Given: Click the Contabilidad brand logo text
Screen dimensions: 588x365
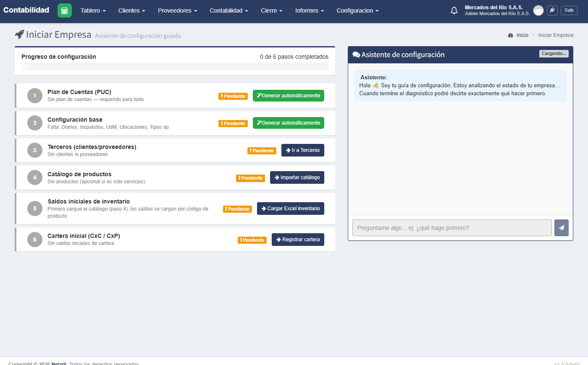Looking at the screenshot, I should [x=26, y=10].
